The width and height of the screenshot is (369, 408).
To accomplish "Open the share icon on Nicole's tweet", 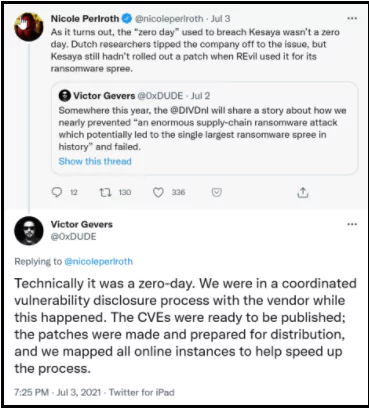I will 303,192.
